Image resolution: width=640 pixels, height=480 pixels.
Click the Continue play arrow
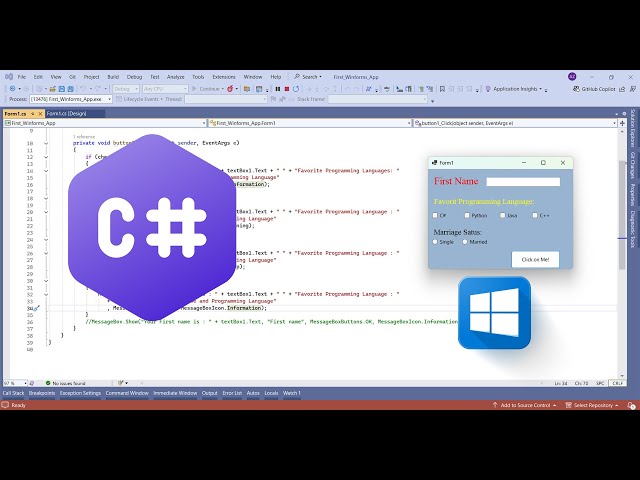coord(194,89)
